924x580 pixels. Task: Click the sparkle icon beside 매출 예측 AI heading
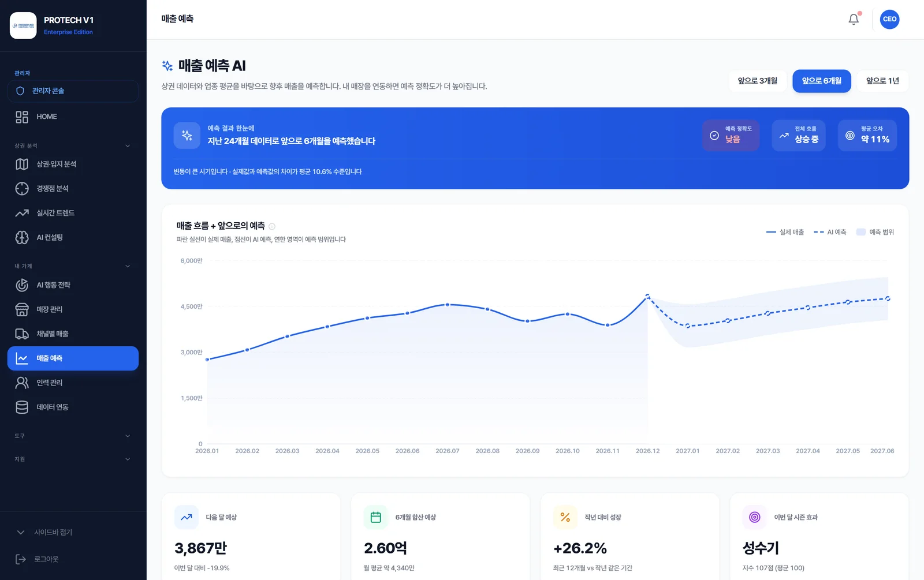[167, 66]
